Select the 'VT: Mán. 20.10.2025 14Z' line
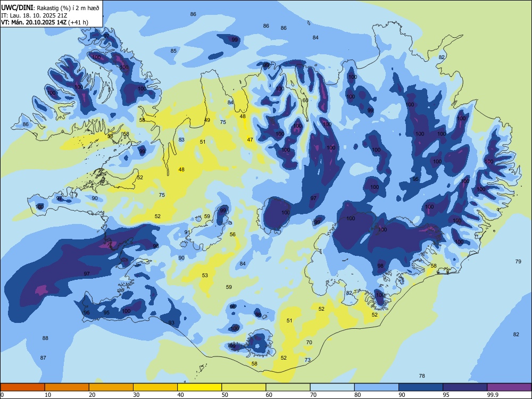The height and width of the screenshot is (399, 532). tap(34, 22)
